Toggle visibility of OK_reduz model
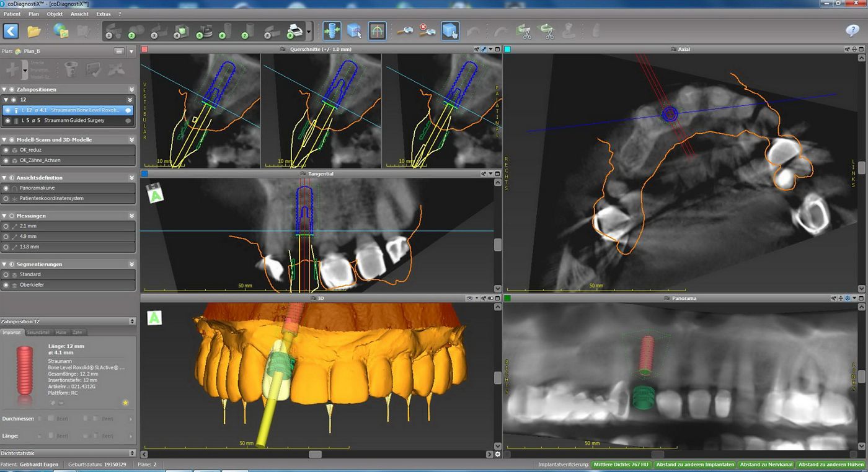The image size is (868, 472). (6, 150)
